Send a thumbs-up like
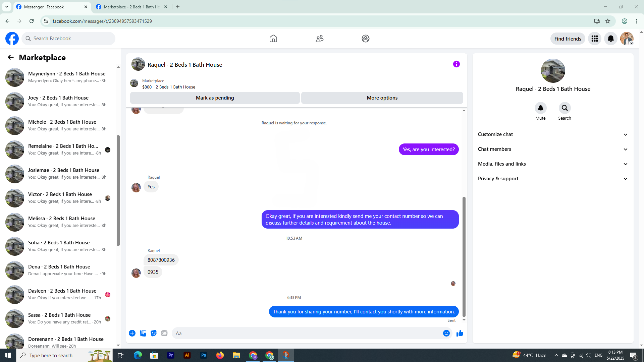 coord(460,333)
